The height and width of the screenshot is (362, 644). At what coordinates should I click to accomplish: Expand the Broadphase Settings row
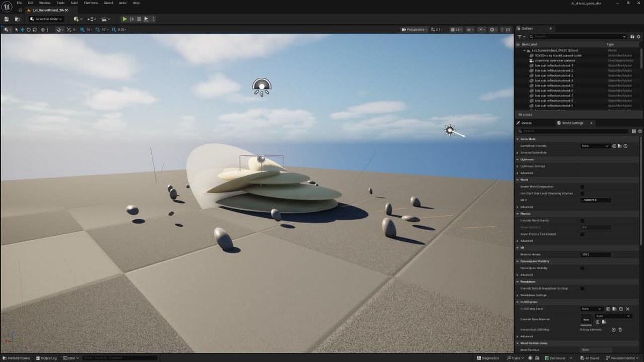tap(518, 295)
